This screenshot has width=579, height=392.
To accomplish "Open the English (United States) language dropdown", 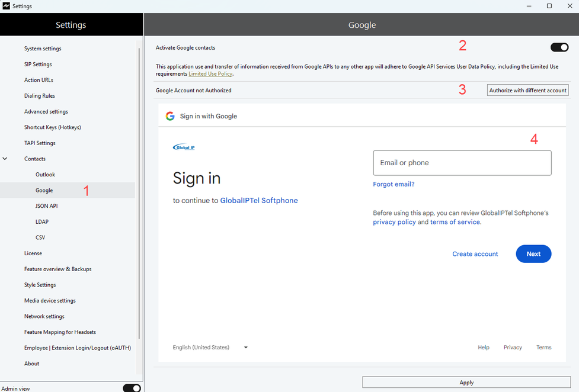I will 210,348.
